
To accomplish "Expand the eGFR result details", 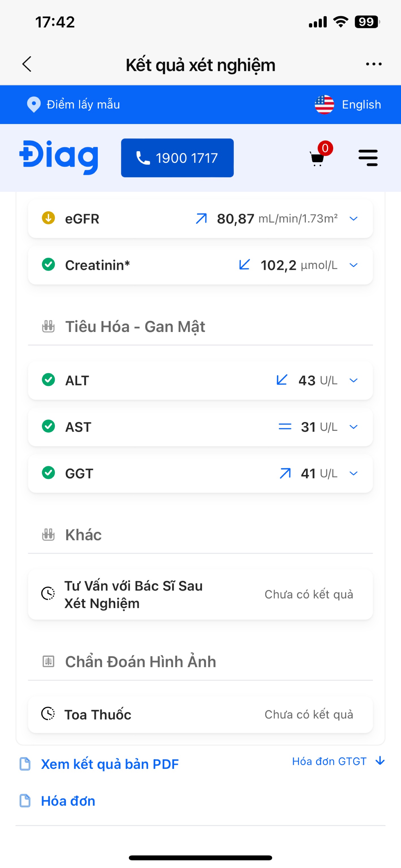I will coord(354,219).
